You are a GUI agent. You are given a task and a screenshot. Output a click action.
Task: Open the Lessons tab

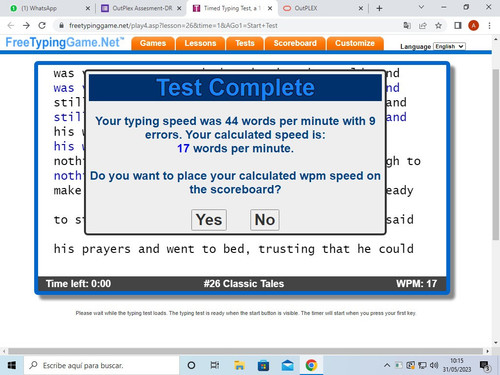tap(200, 43)
